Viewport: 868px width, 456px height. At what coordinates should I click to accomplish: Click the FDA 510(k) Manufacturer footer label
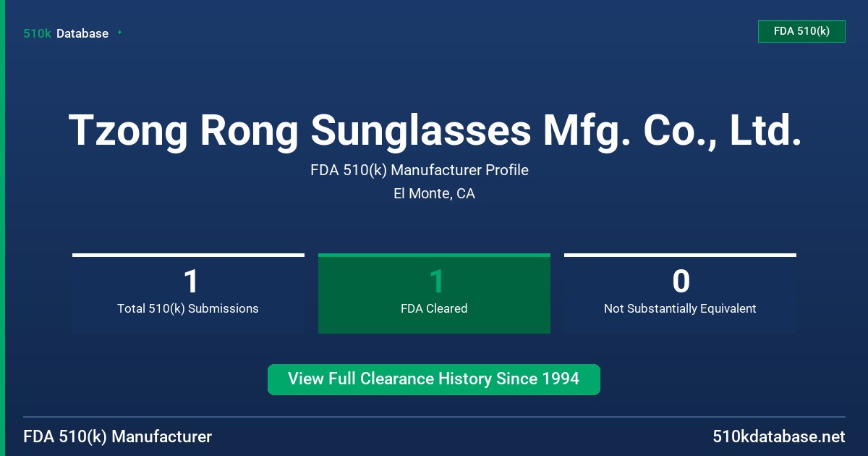coord(118,436)
